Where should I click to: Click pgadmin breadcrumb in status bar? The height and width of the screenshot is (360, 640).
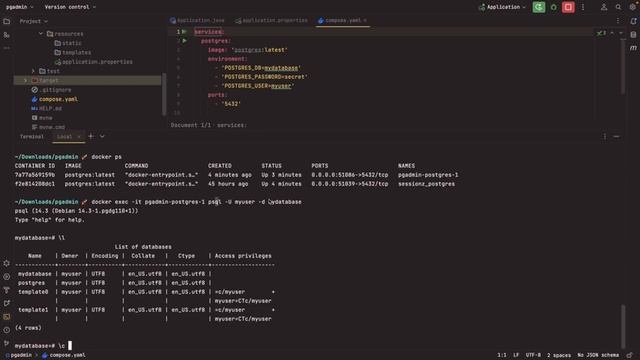coord(18,356)
